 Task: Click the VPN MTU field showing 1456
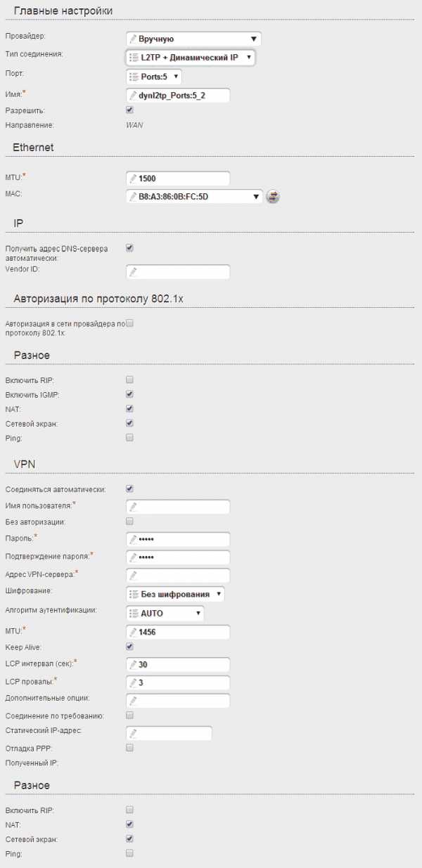click(x=178, y=632)
